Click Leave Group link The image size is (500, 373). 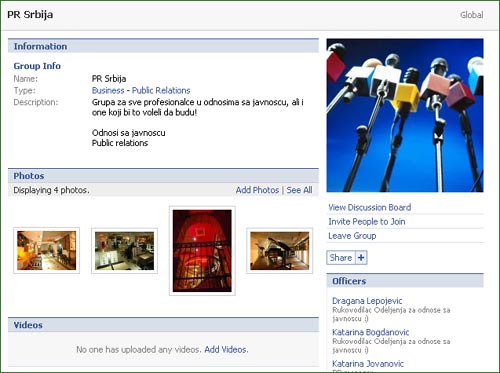352,236
